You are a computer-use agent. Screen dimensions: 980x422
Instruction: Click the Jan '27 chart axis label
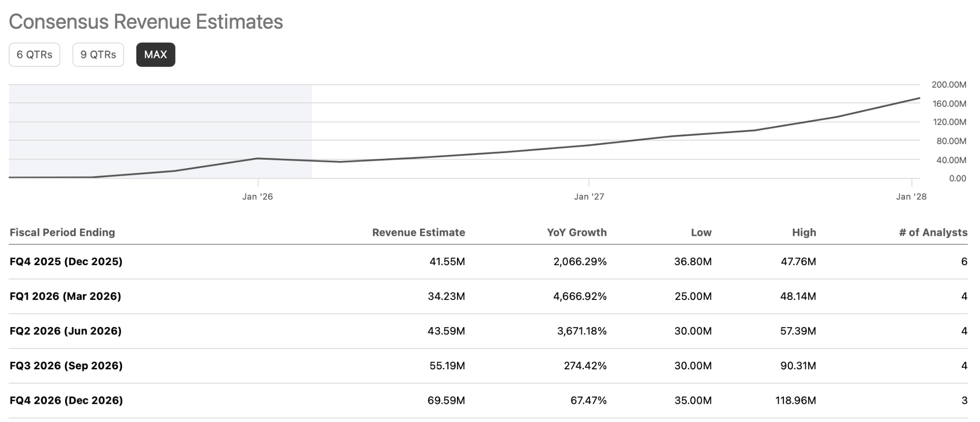click(589, 197)
